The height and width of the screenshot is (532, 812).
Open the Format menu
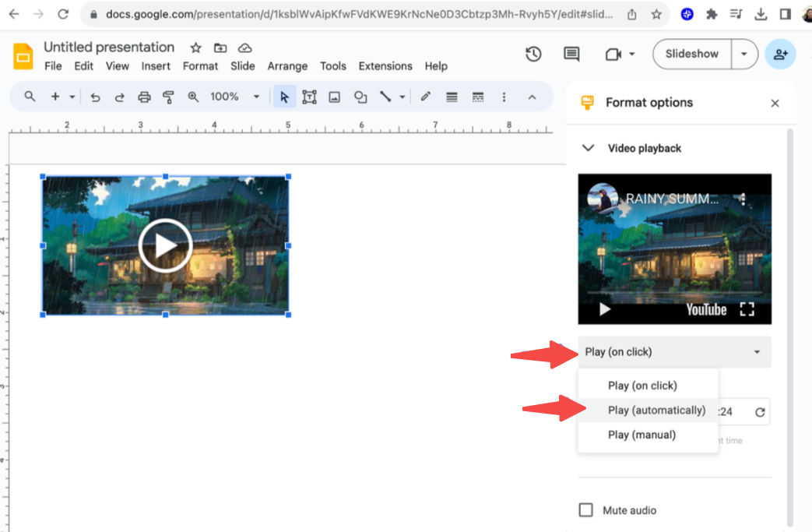coord(200,66)
